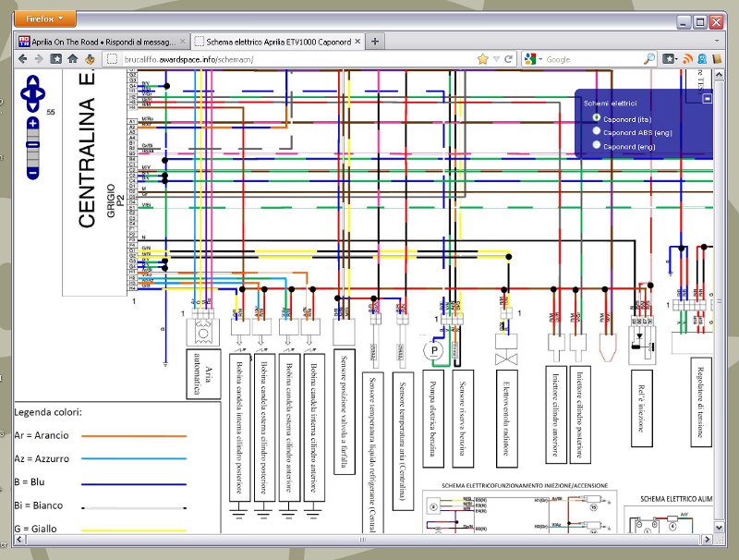The width and height of the screenshot is (739, 560).
Task: Click the horizontal scrollbar right arrow
Action: [707, 540]
